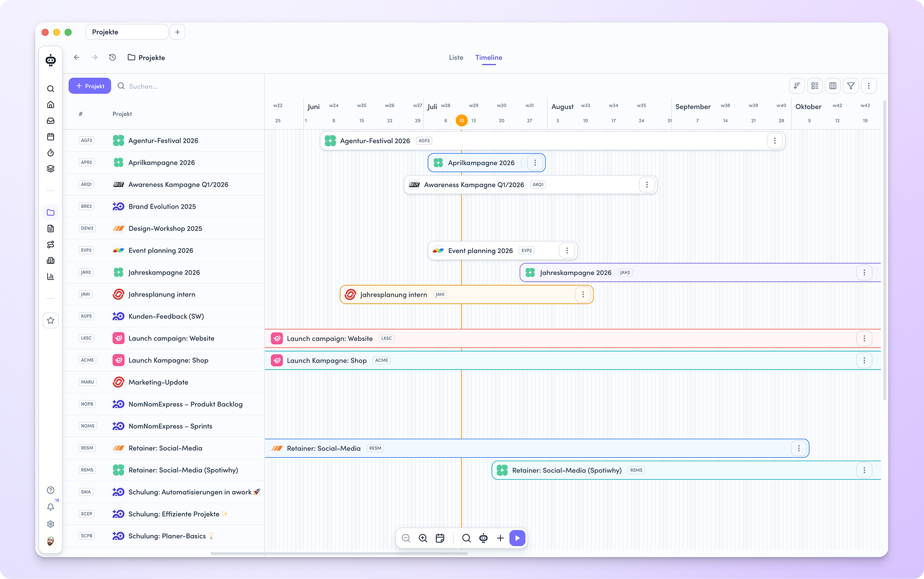Open the calendar icon in left sidebar
The height and width of the screenshot is (579, 924).
(51, 137)
